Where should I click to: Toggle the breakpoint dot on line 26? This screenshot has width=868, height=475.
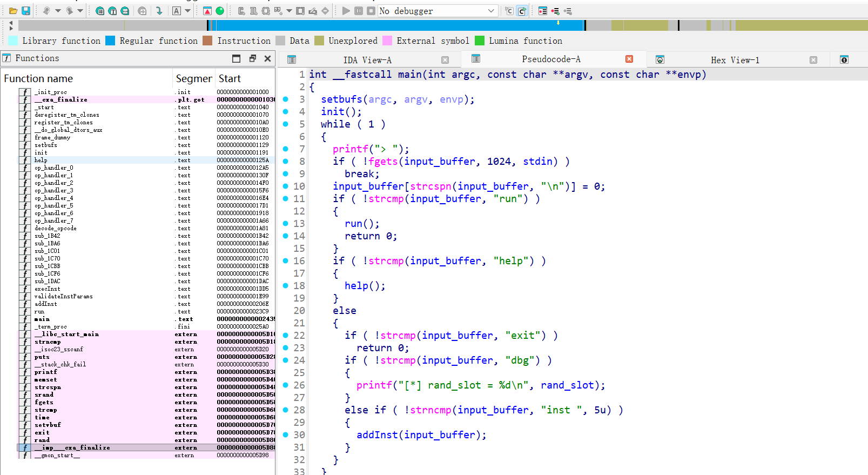[286, 385]
